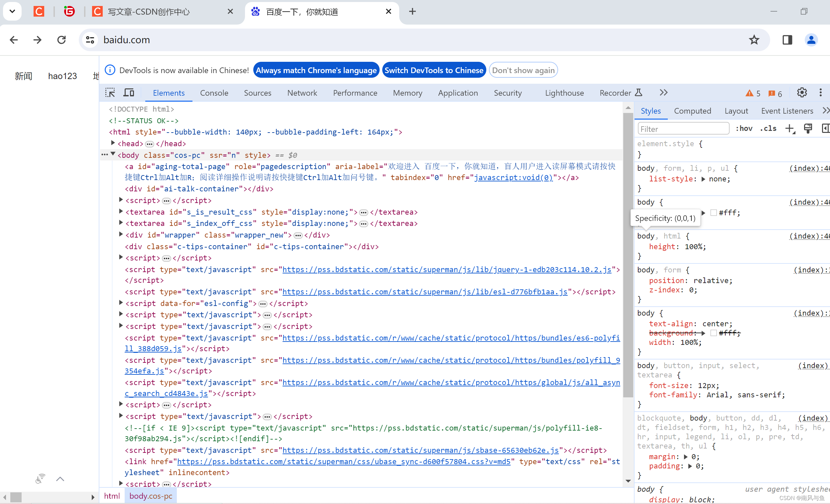
Task: Toggle the :hov element state panel
Action: coord(744,129)
